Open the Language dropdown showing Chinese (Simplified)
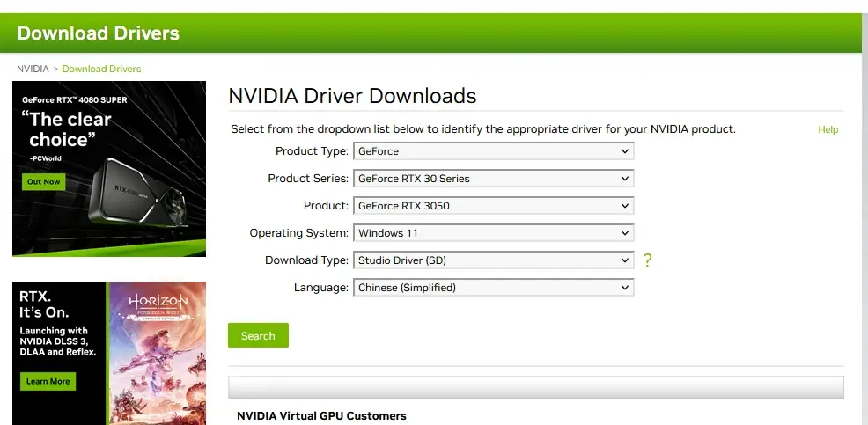The height and width of the screenshot is (425, 868). [493, 288]
